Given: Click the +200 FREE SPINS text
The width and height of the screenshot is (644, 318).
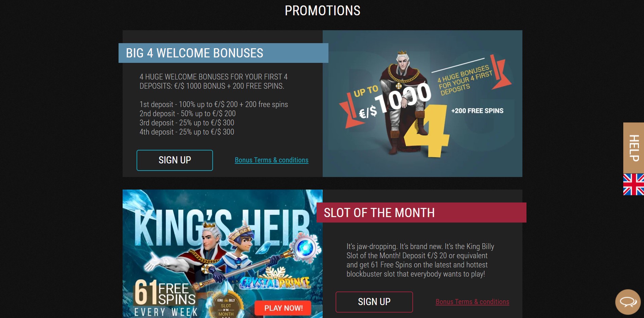Looking at the screenshot, I should 477,111.
